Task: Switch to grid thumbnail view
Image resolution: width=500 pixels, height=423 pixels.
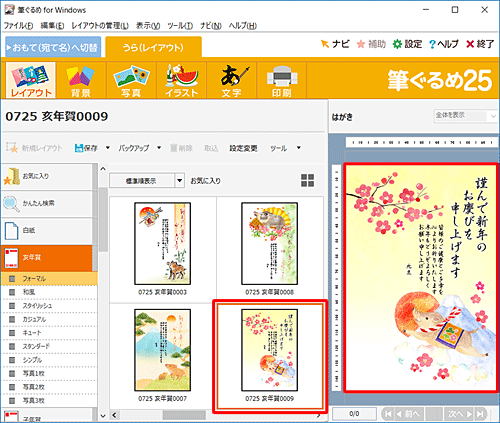Action: pos(307,181)
